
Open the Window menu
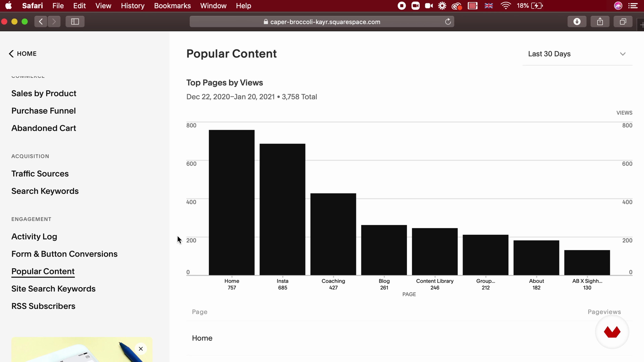point(213,6)
